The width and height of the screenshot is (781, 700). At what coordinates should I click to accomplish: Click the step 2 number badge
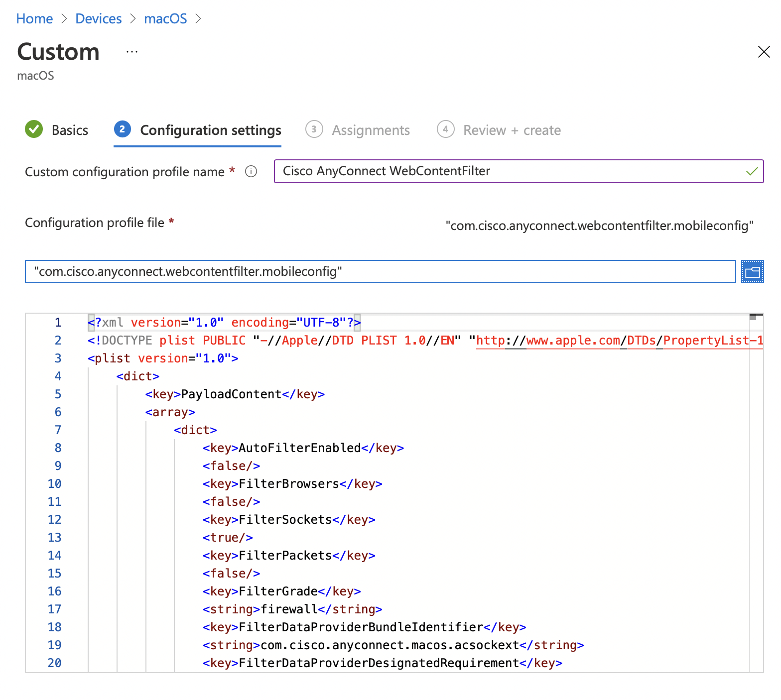coord(123,129)
